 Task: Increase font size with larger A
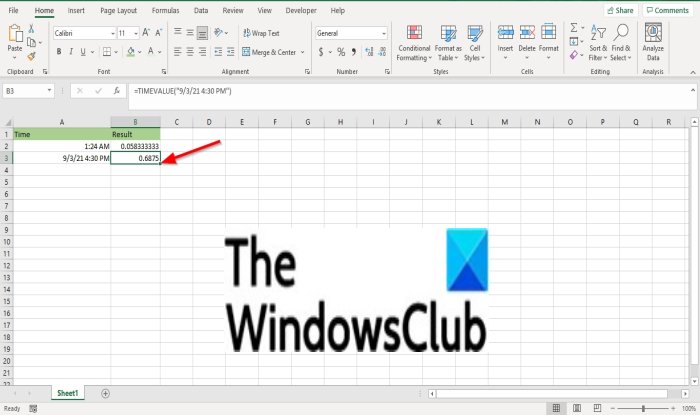(x=146, y=33)
